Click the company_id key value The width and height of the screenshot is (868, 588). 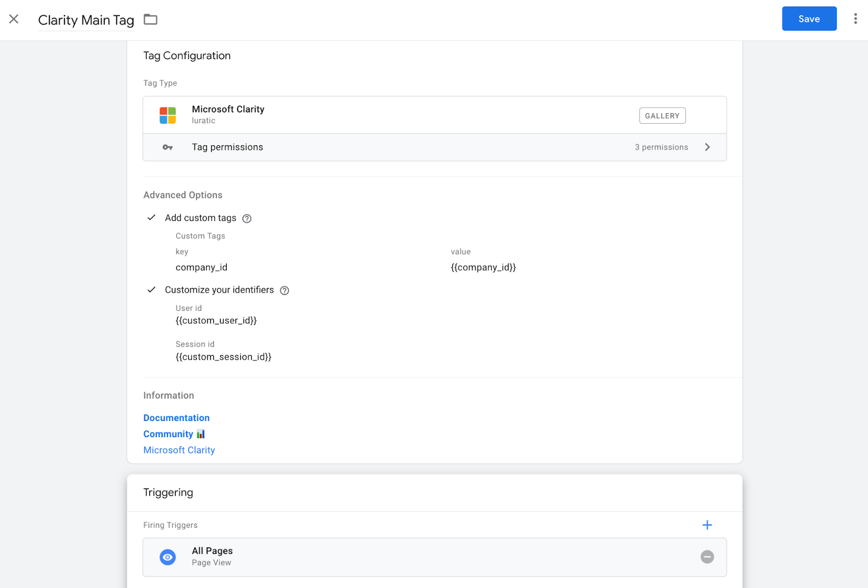[x=201, y=267]
